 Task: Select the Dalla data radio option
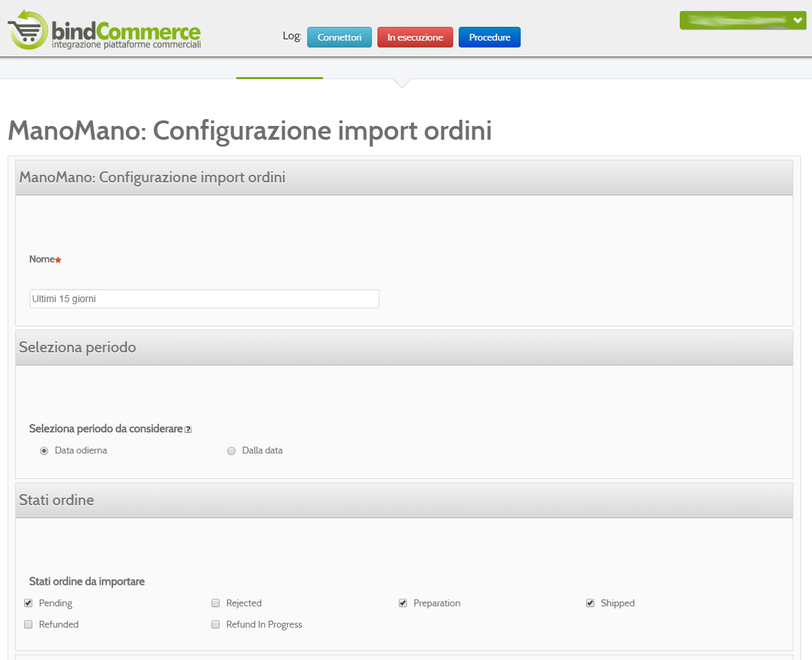pos(231,451)
